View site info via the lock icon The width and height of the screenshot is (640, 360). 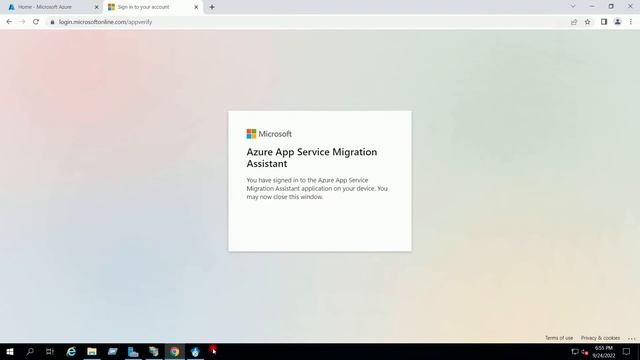pos(52,22)
